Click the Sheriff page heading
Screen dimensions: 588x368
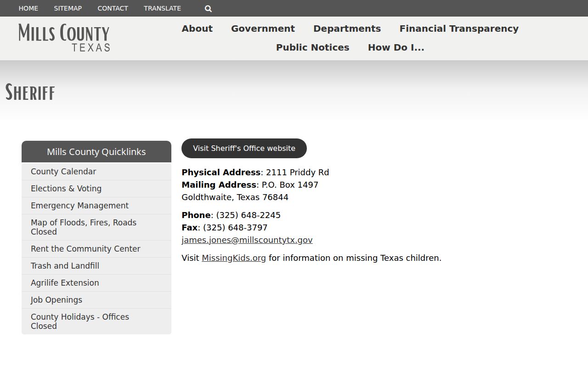(x=30, y=92)
